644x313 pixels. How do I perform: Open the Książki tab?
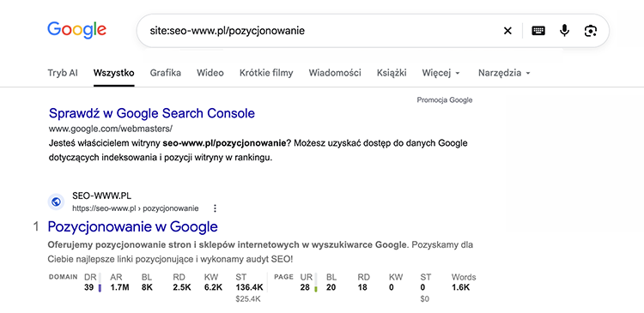392,73
